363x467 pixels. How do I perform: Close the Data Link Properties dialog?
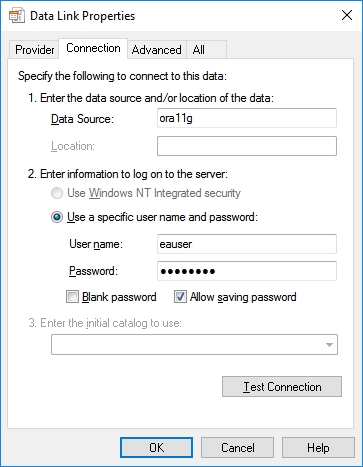click(347, 15)
